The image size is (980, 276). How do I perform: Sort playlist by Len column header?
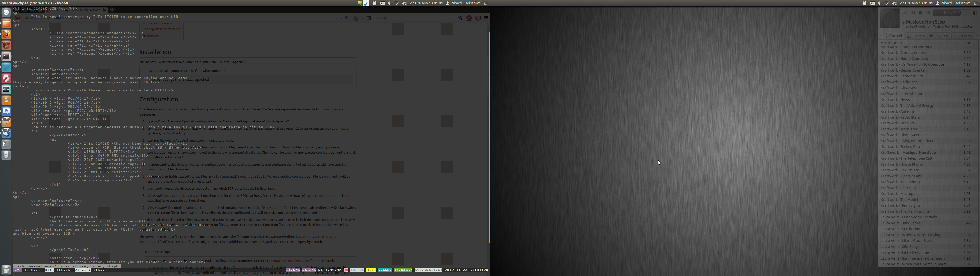click(x=970, y=43)
